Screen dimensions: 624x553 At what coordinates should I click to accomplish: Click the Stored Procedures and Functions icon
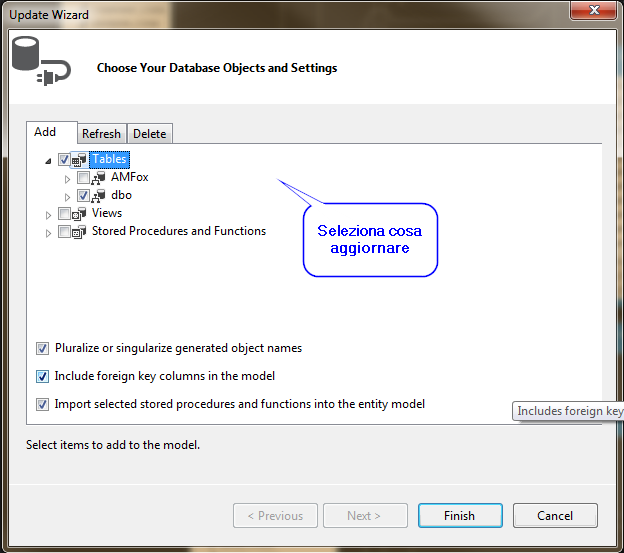[x=79, y=232]
